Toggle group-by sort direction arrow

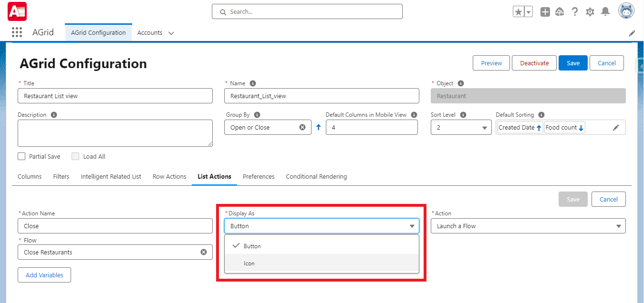coord(319,128)
